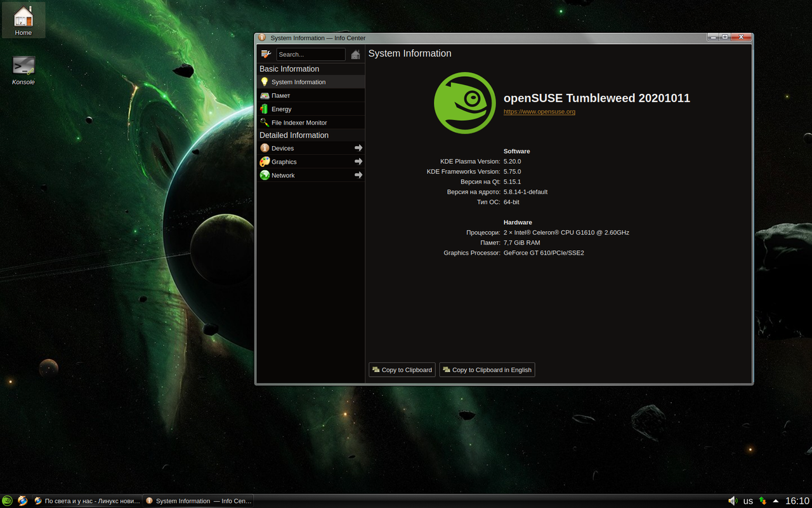Click the Intel Celeron CPU G1610 text
The width and height of the screenshot is (812, 508).
tap(566, 232)
